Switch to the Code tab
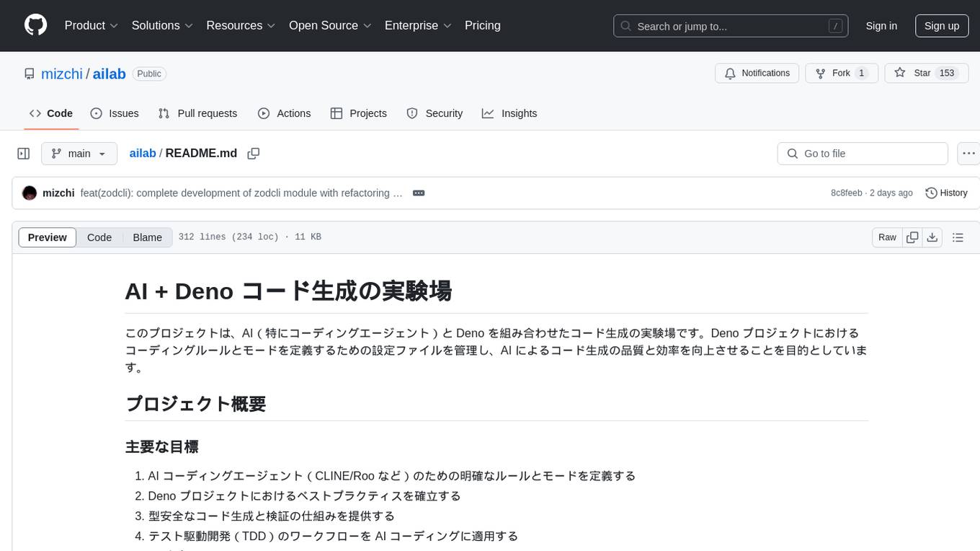This screenshot has height=551, width=980. [x=51, y=113]
